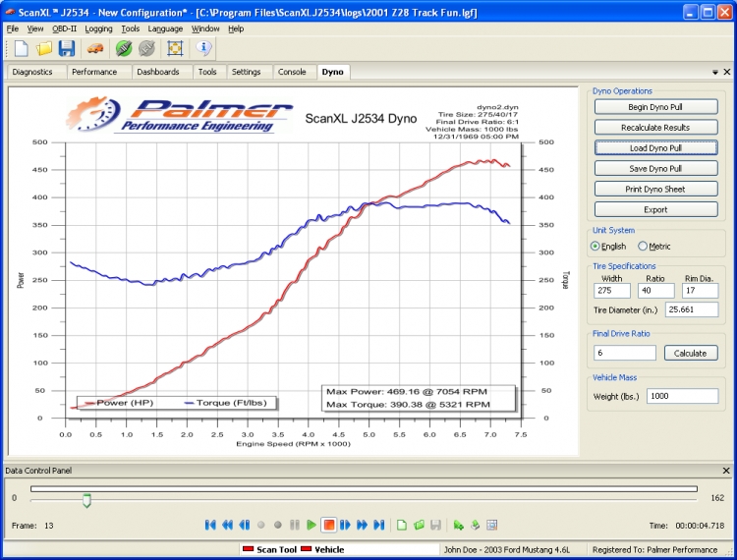Open the OBD-II menu
This screenshot has height=560, width=737.
tap(65, 28)
